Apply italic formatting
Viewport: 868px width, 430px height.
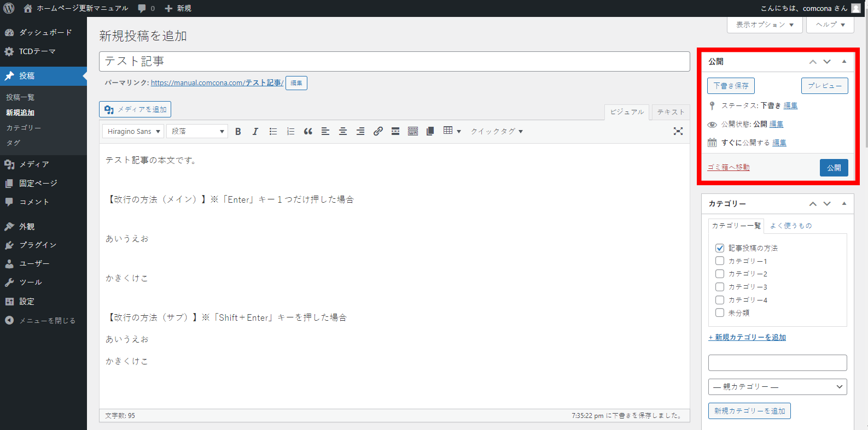click(255, 132)
